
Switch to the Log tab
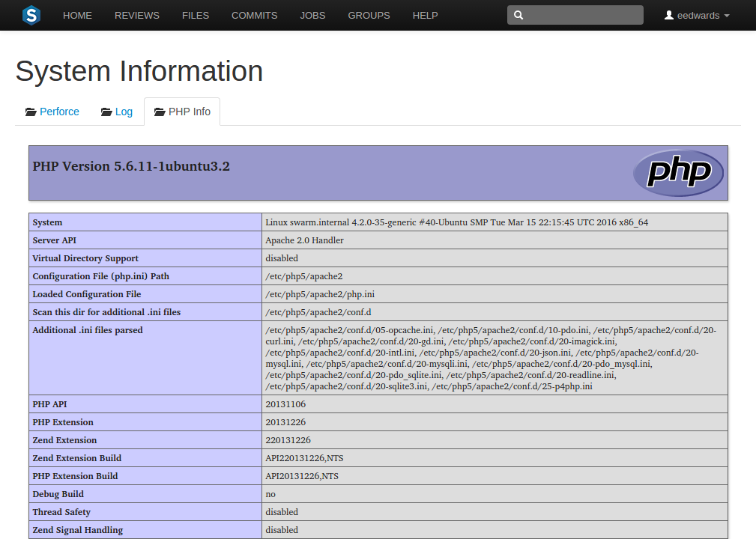117,112
